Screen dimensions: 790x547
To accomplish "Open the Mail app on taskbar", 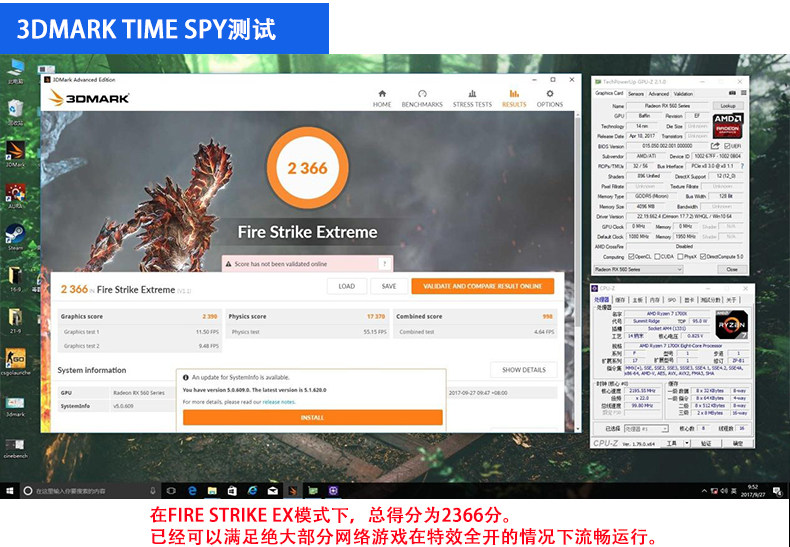I will pos(273,491).
